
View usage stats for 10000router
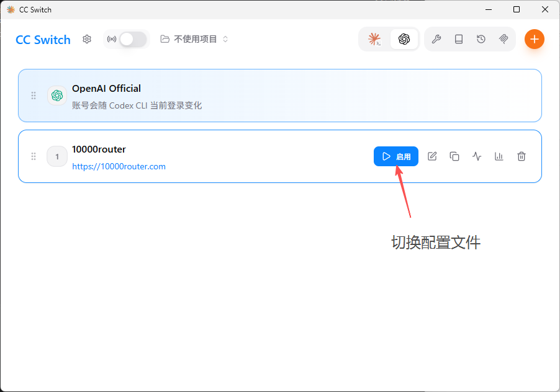(x=499, y=156)
